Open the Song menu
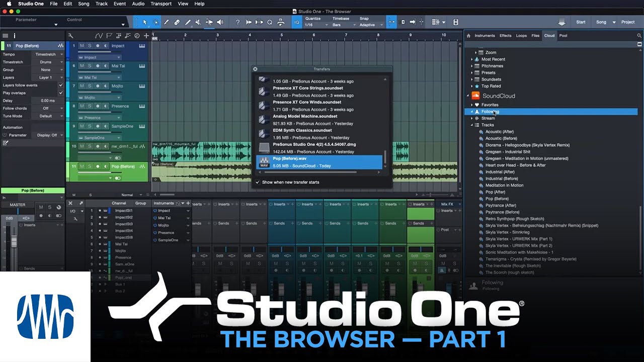Viewport: 644px width, 362px height. [x=84, y=4]
